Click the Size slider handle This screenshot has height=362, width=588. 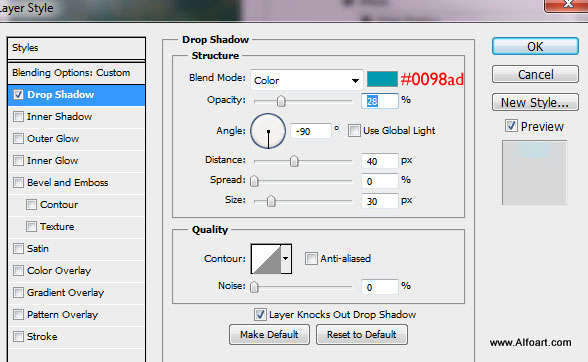click(271, 201)
